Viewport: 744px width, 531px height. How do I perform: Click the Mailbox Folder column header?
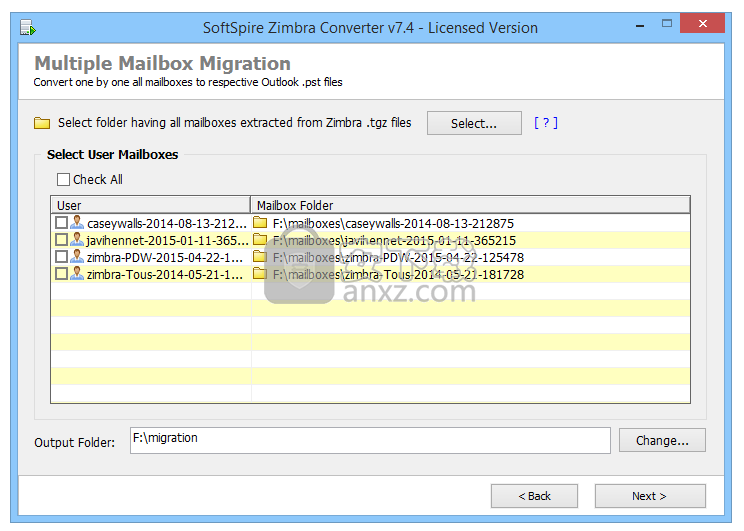470,205
